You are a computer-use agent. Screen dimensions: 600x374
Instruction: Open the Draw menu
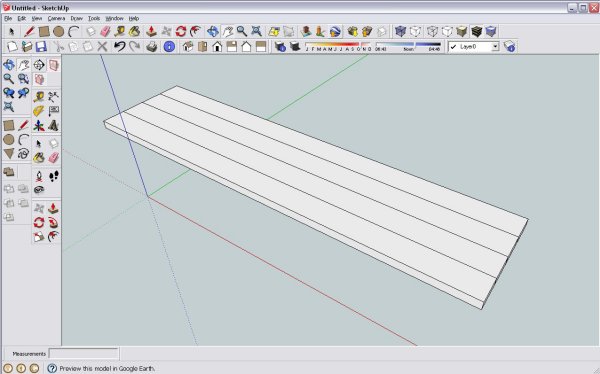77,18
